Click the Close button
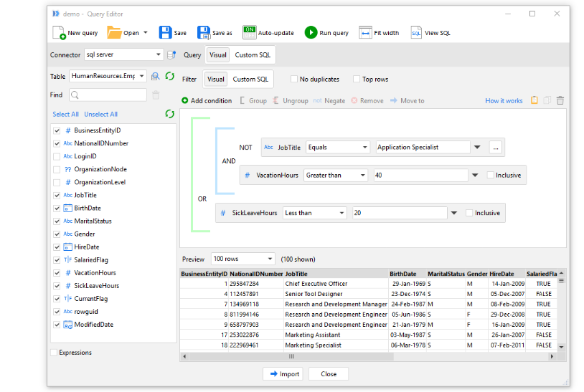584x392 pixels. (x=329, y=374)
